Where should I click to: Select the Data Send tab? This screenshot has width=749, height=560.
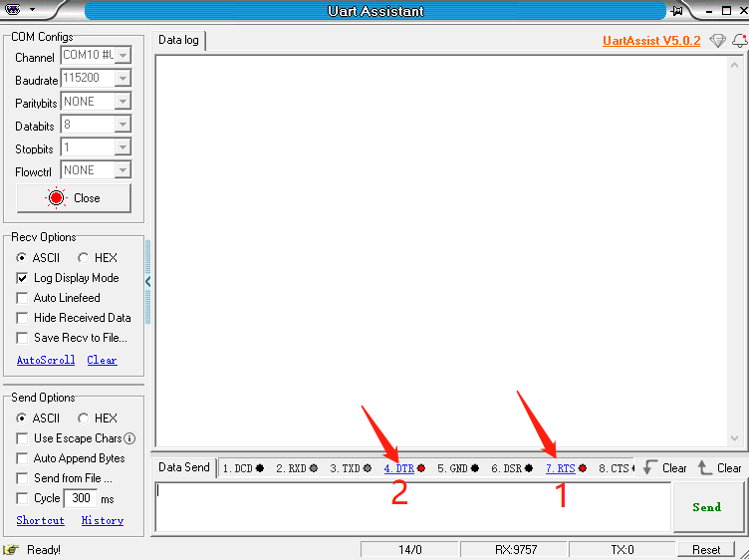[184, 467]
